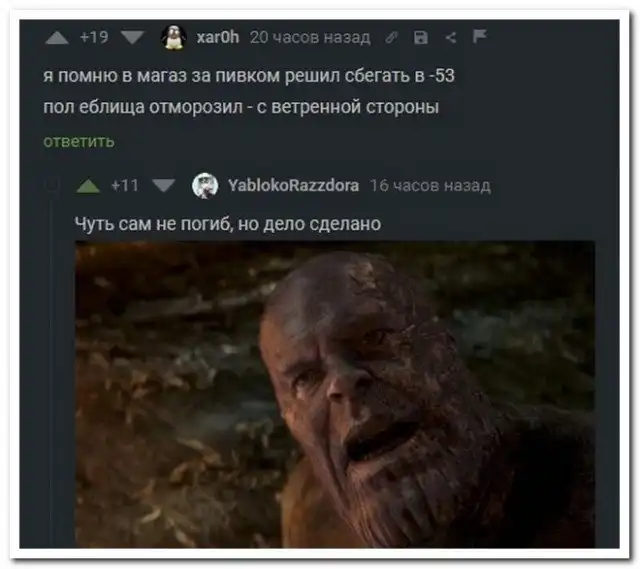This screenshot has width=640, height=569.
Task: Enlarge the Thanos image in the reply
Action: coord(335,394)
